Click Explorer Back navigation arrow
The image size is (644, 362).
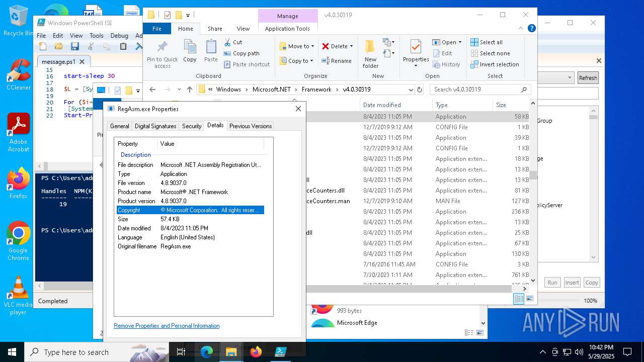click(x=152, y=89)
